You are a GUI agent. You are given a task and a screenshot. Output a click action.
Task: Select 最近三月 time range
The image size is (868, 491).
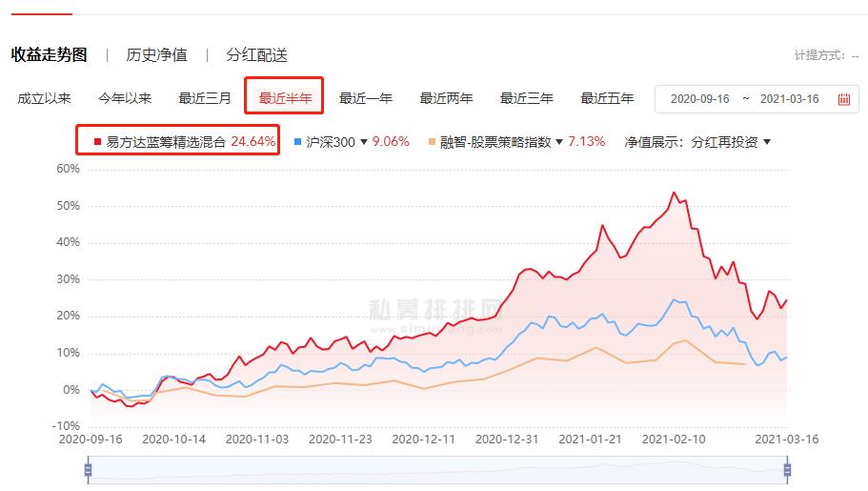coord(205,98)
